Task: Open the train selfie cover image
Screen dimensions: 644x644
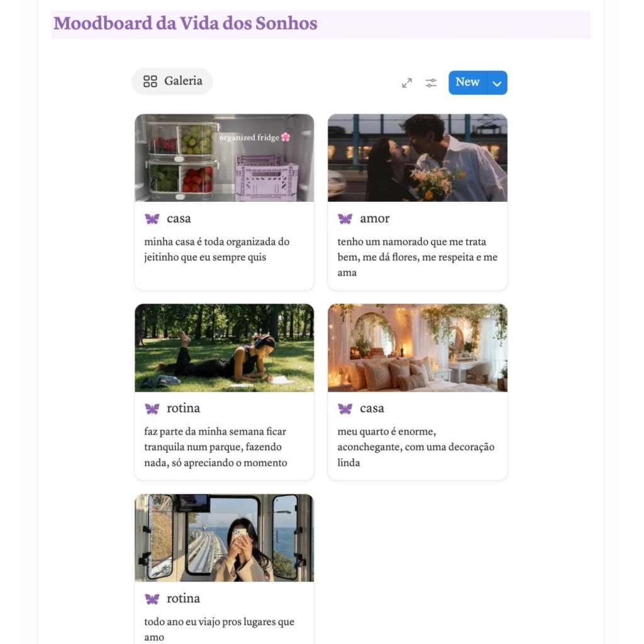Action: tap(225, 538)
